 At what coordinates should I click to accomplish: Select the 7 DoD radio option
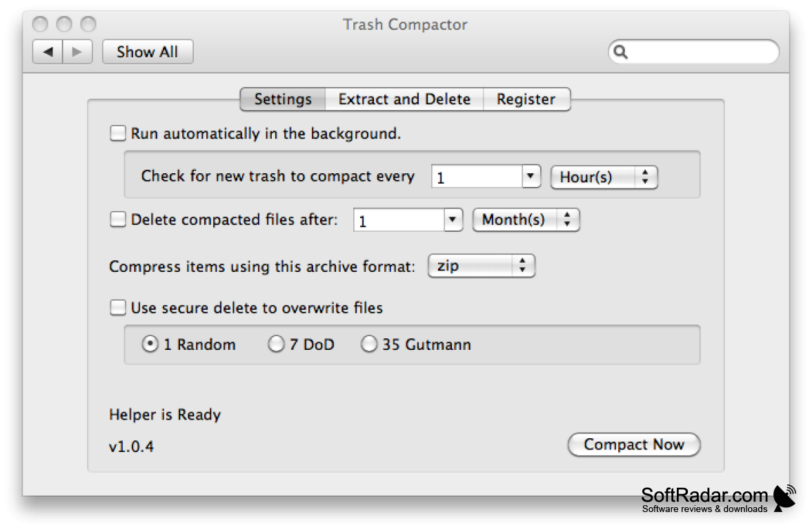(276, 344)
